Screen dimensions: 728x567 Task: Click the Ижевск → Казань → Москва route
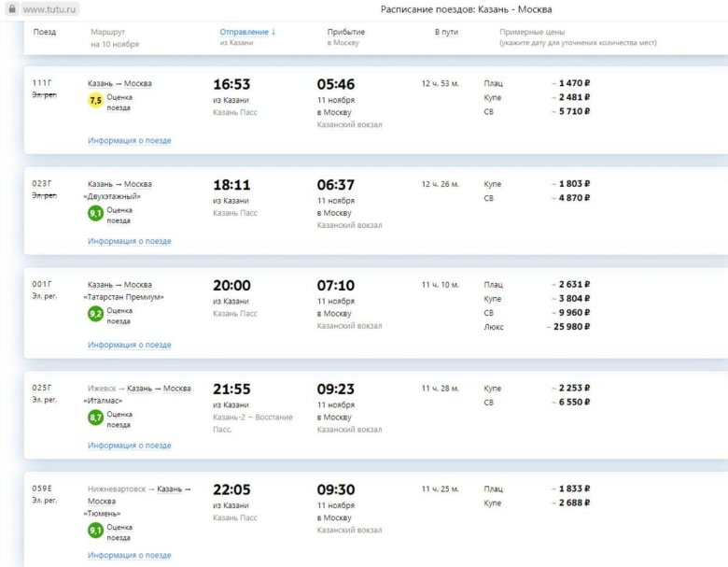[139, 389]
